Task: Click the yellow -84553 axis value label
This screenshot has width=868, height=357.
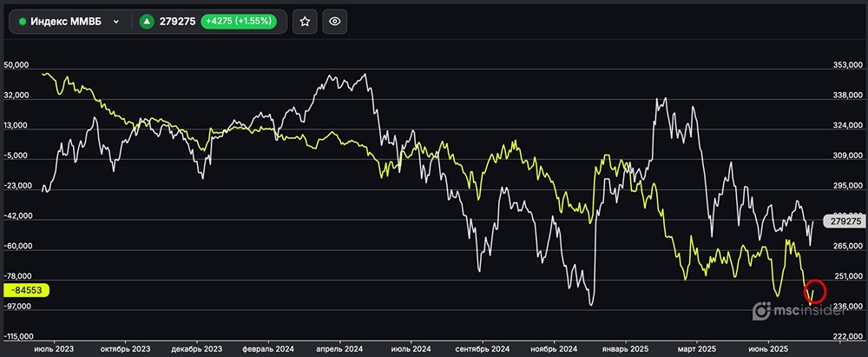Action: tap(27, 290)
